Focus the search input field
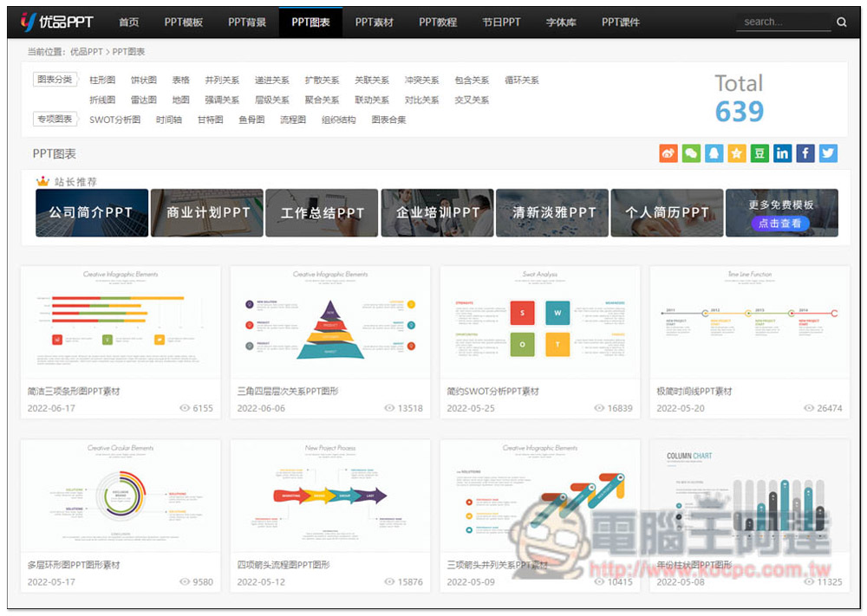The width and height of the screenshot is (867, 616). tap(784, 23)
